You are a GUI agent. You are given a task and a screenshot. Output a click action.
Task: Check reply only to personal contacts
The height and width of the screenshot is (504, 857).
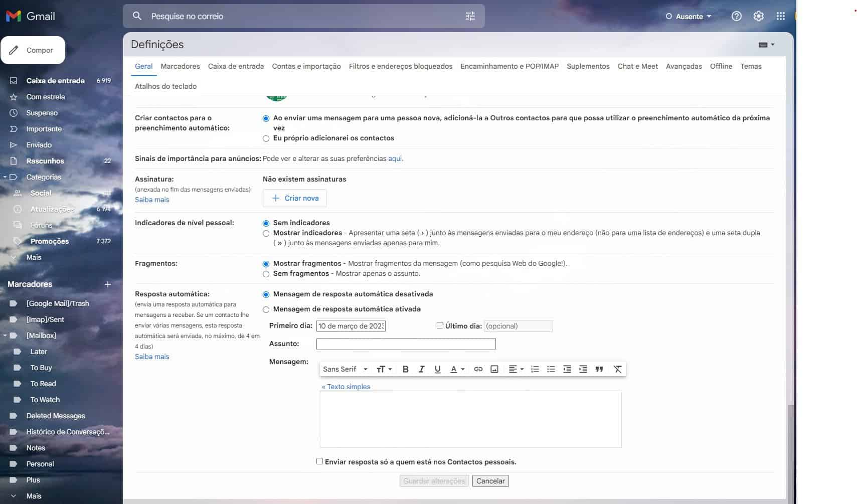coord(319,461)
